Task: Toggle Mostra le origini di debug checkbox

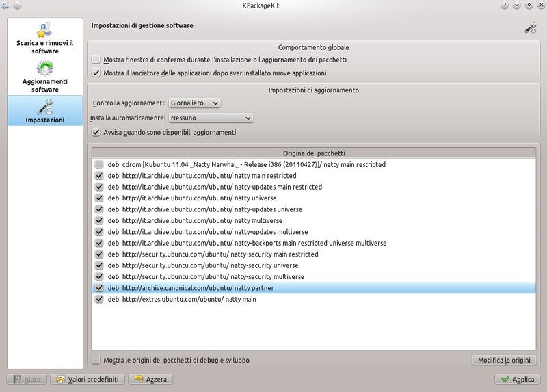Action: pos(96,360)
